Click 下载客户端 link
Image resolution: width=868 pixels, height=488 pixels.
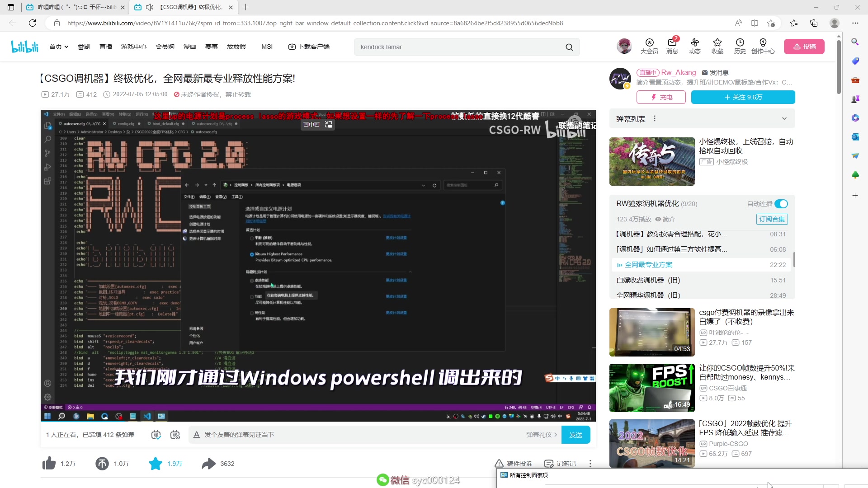309,47
